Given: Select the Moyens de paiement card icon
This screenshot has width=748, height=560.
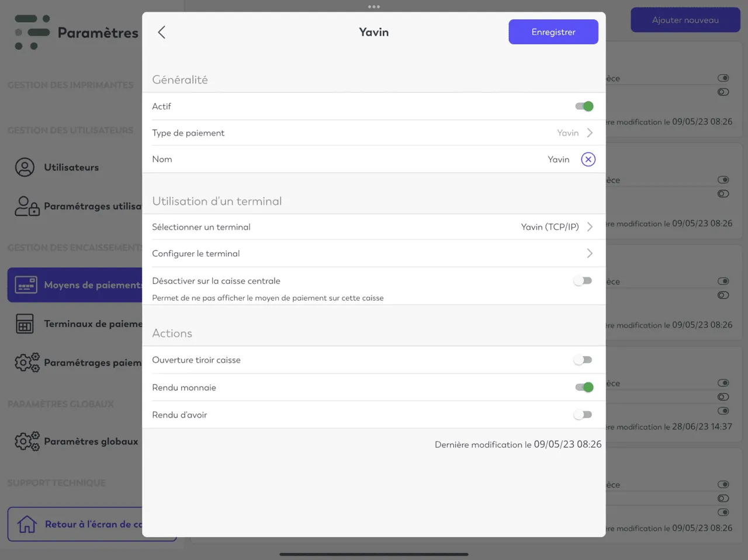Looking at the screenshot, I should coord(26,285).
